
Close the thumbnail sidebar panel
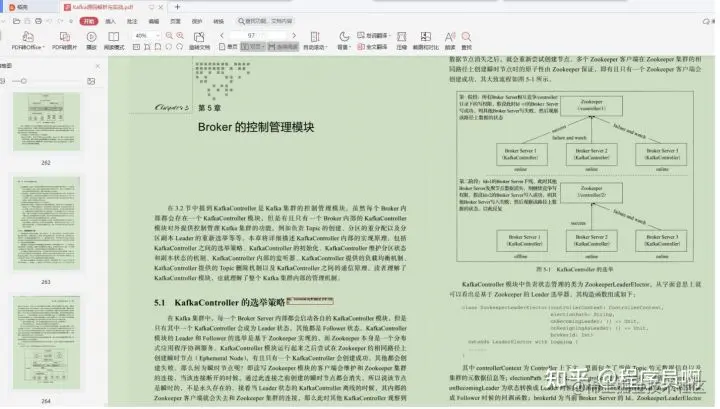[97, 66]
